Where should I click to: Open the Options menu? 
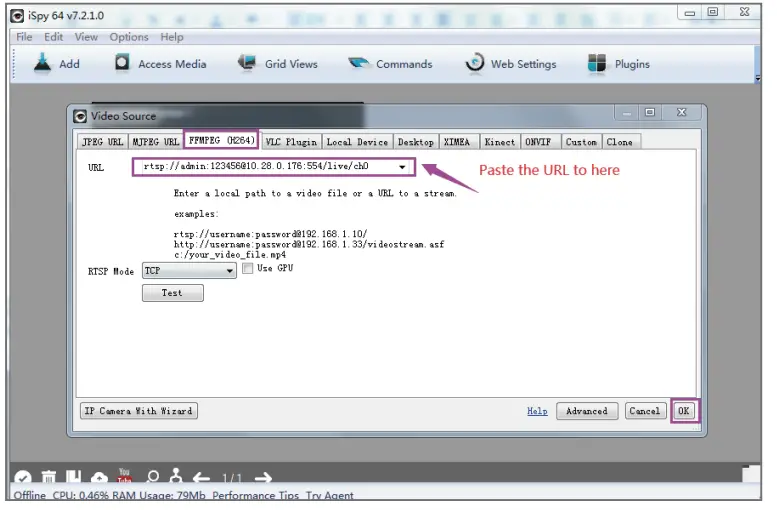[129, 37]
